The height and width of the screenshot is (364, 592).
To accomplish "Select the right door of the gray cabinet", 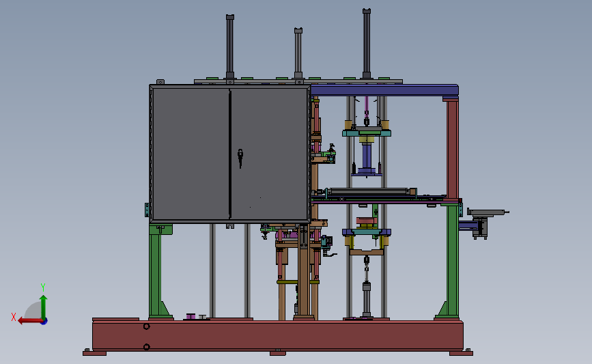I will [x=269, y=154].
